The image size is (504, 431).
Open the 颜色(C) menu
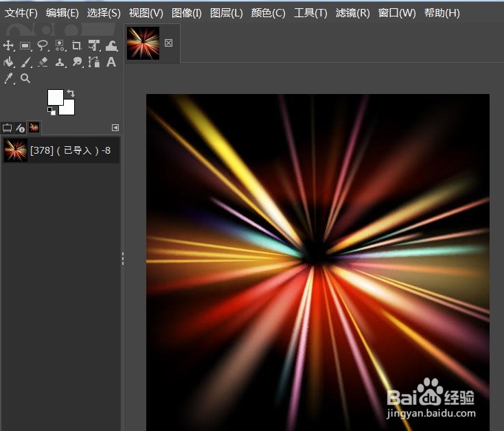tap(268, 13)
